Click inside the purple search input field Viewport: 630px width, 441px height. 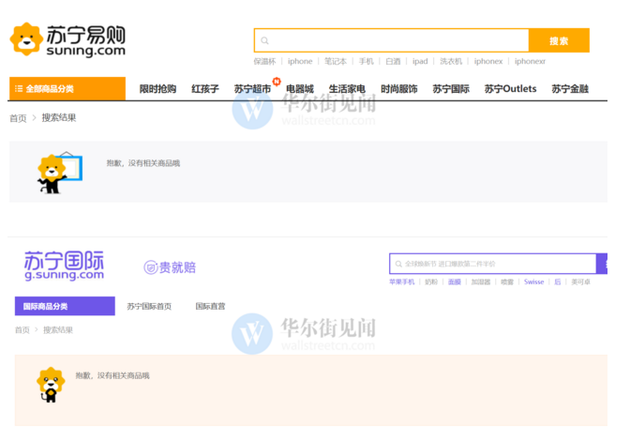tap(493, 263)
